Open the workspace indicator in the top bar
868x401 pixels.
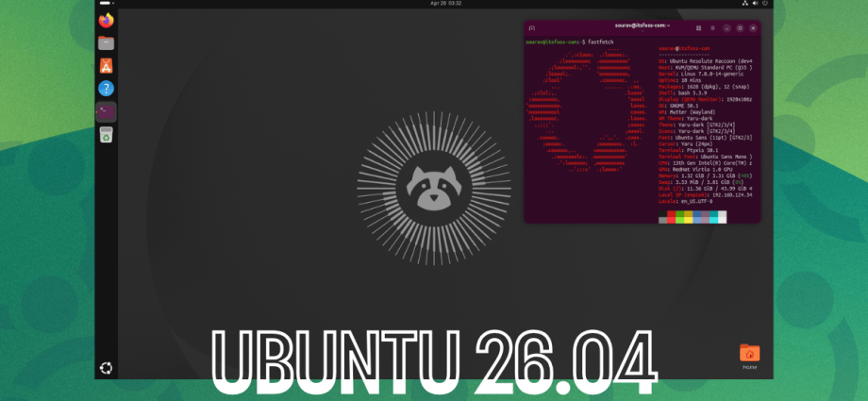click(105, 4)
